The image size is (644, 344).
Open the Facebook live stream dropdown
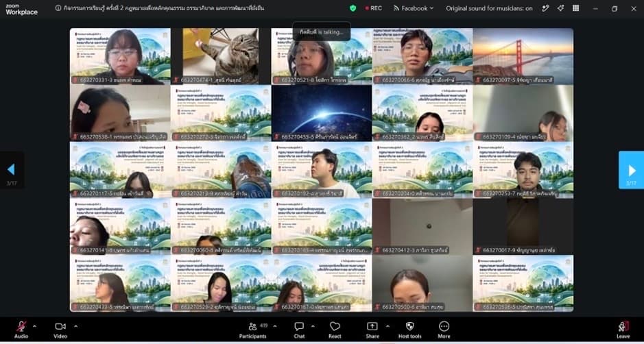(413, 8)
